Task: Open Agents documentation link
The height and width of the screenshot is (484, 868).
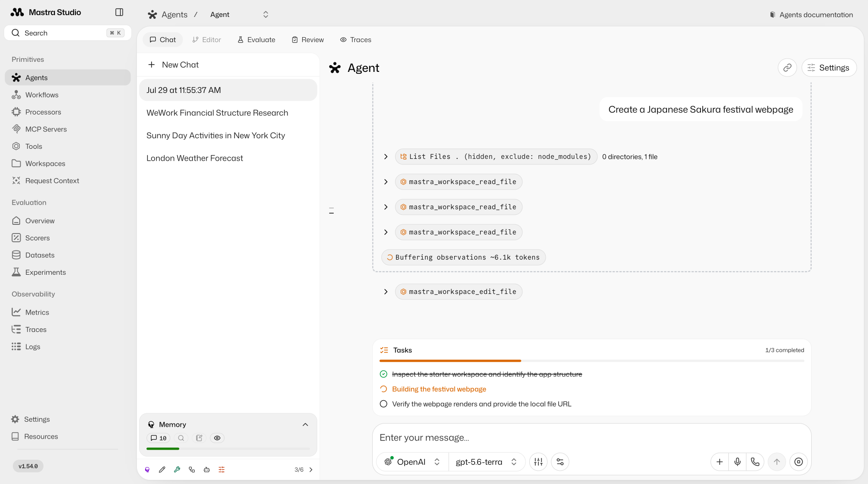Action: click(811, 15)
